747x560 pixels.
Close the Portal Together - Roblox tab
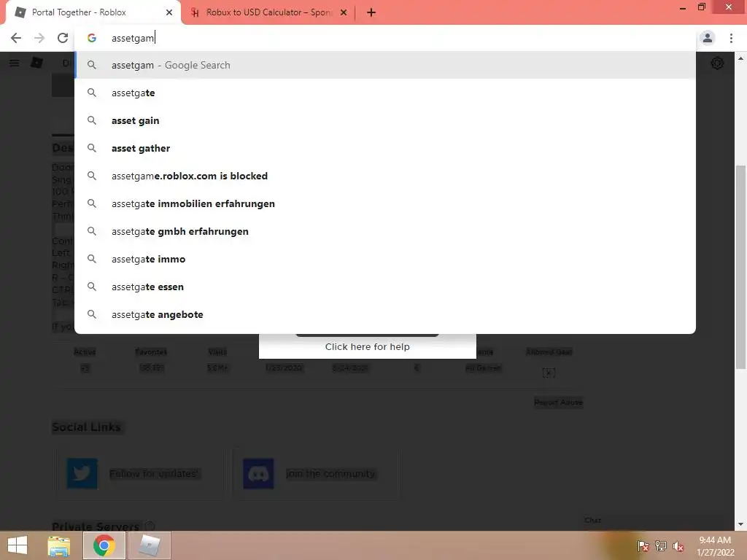pyautogui.click(x=169, y=12)
